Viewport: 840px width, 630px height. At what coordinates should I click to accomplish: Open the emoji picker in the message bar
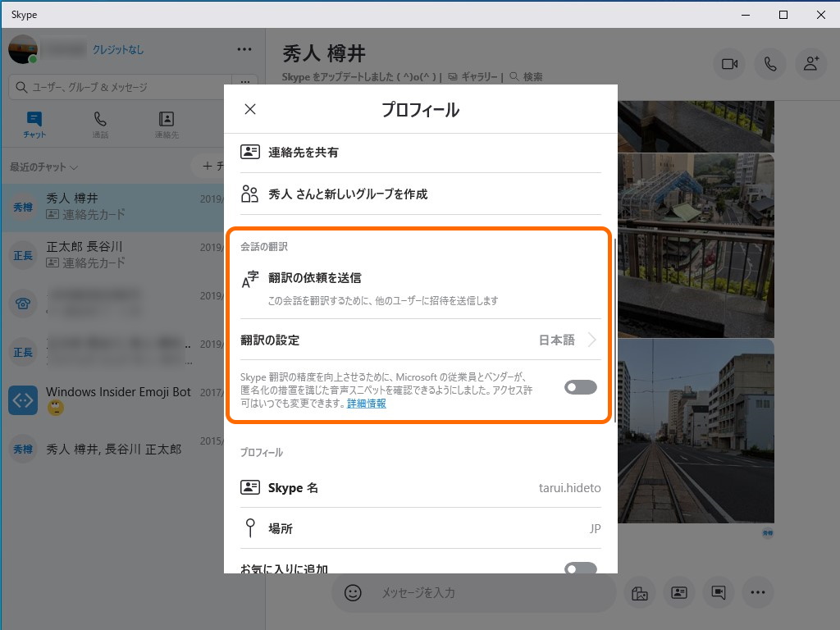click(352, 592)
